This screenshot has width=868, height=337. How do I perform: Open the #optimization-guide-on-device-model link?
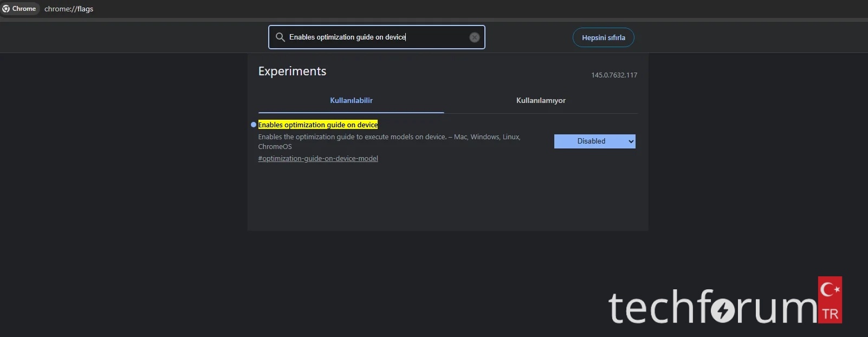[x=318, y=159]
